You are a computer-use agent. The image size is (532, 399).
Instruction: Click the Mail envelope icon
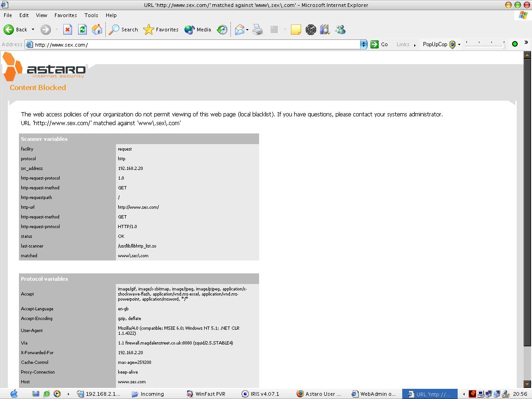click(x=240, y=30)
